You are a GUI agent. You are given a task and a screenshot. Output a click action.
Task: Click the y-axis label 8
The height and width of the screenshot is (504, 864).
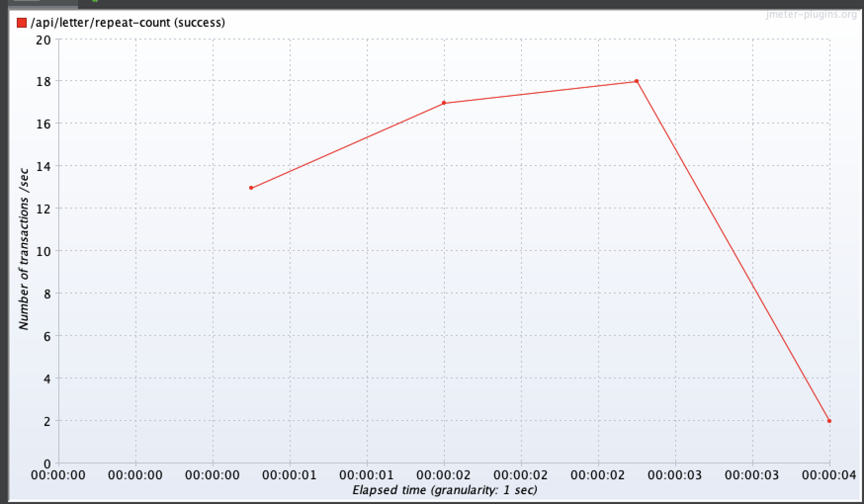[x=47, y=294]
